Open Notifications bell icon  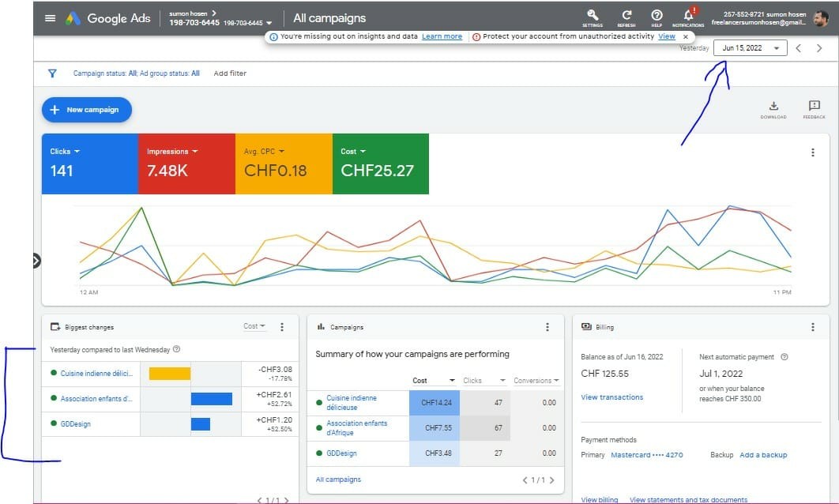click(688, 16)
